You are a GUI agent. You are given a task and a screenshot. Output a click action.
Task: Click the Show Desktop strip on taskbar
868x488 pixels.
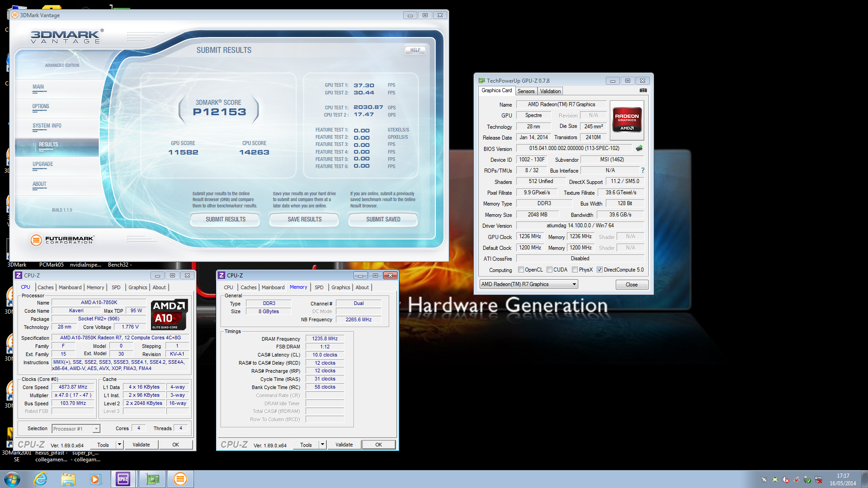(864, 479)
